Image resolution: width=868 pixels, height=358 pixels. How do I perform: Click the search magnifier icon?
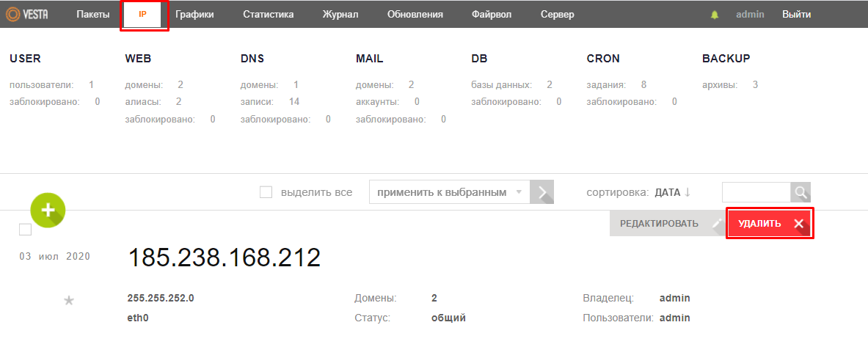pos(800,192)
